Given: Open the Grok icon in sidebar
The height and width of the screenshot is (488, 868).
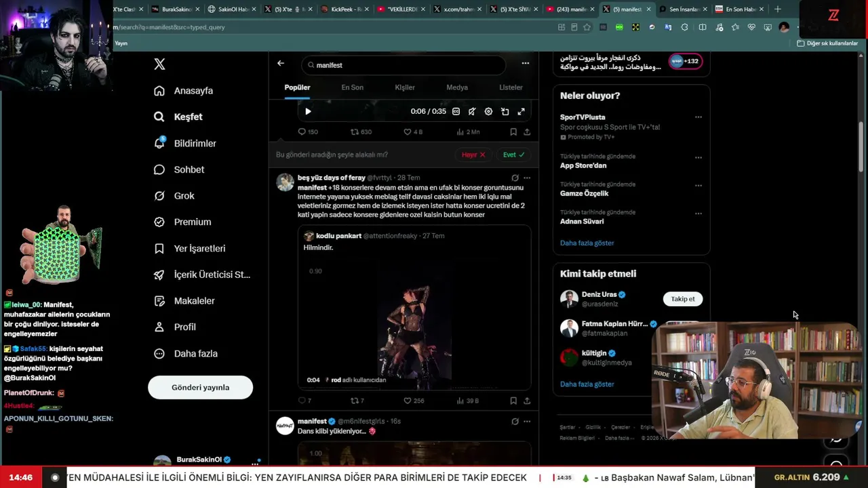Looking at the screenshot, I should [x=159, y=196].
